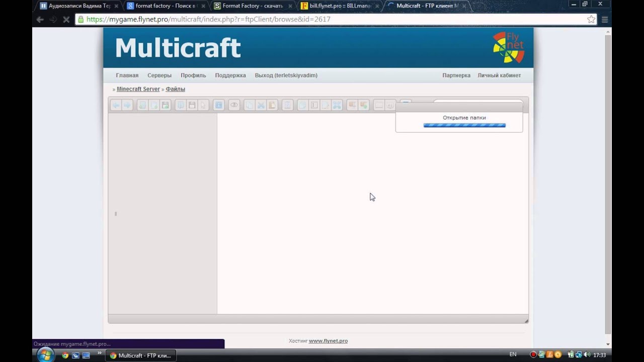644x362 pixels.
Task: Follow the www.flynet.pro footer link
Action: coord(328,341)
